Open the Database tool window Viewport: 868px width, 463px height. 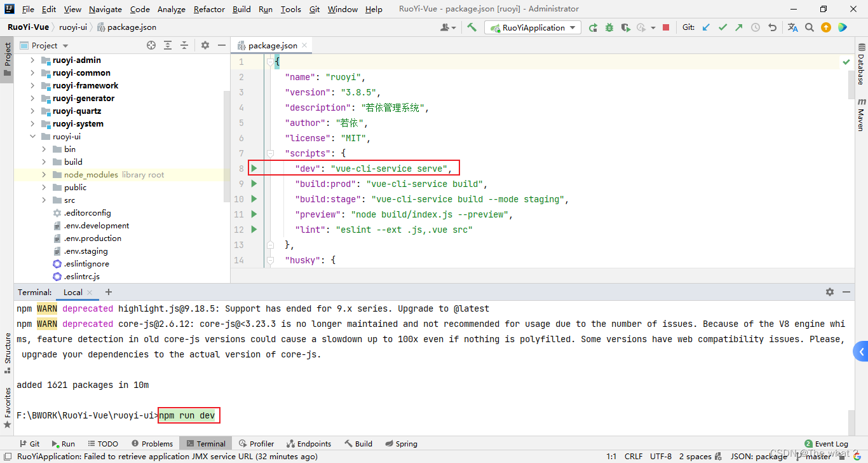tap(861, 64)
